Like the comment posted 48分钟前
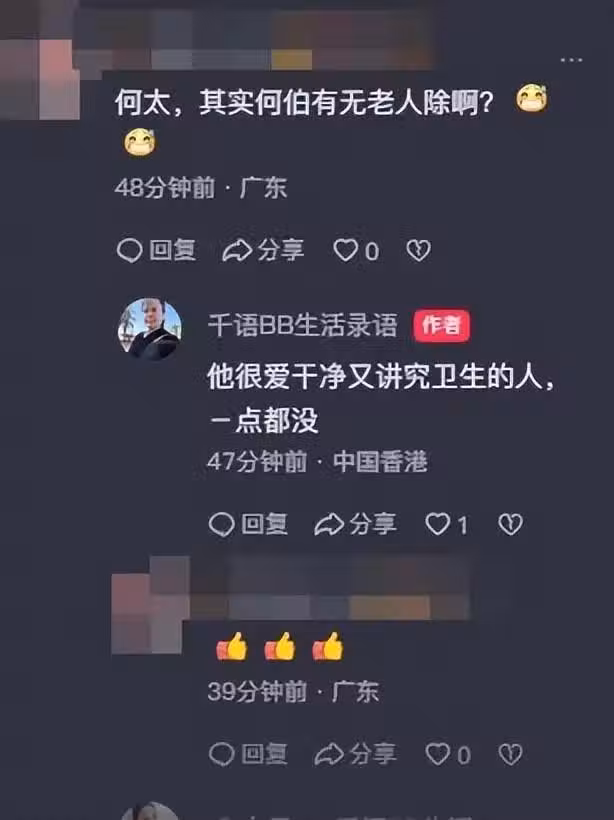Screen dimensions: 614x820 point(356,250)
